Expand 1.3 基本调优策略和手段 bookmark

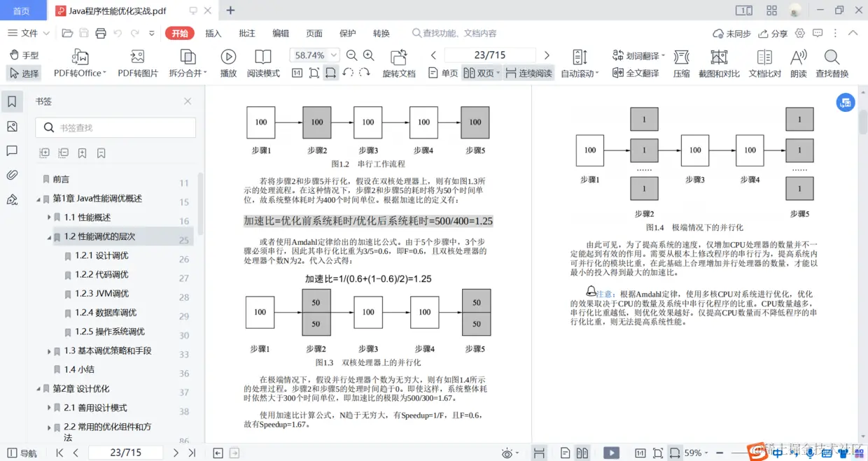pos(49,351)
